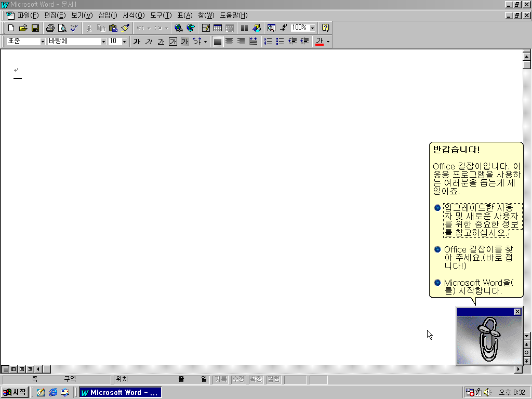Image resolution: width=532 pixels, height=399 pixels.
Task: Center align the paragraph
Action: pyautogui.click(x=229, y=42)
